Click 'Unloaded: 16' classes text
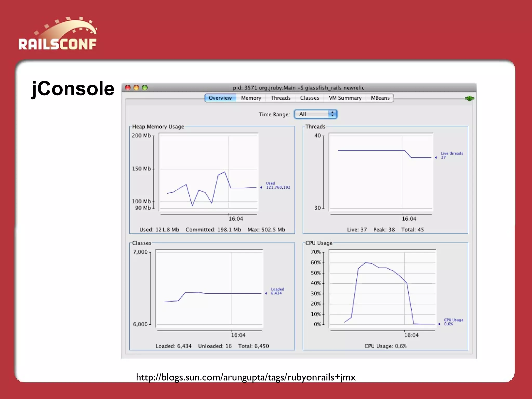Screen dimensions: 532x399 point(215,346)
